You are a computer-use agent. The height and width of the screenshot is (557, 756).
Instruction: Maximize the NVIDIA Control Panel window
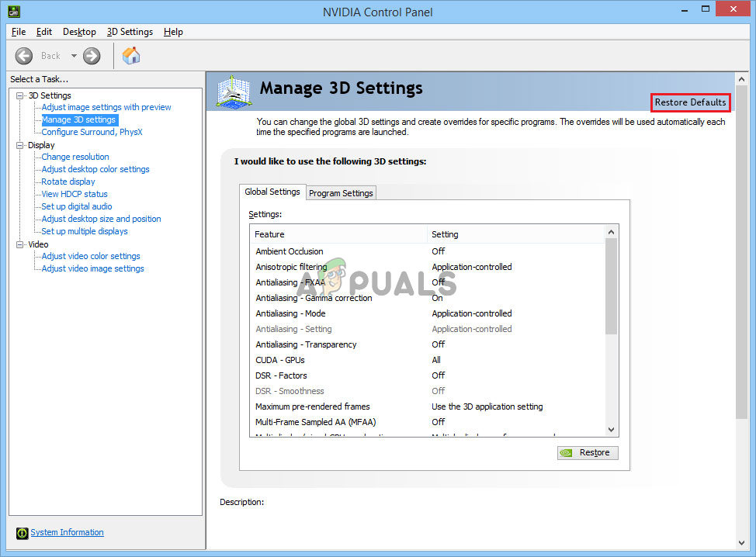[x=706, y=9]
